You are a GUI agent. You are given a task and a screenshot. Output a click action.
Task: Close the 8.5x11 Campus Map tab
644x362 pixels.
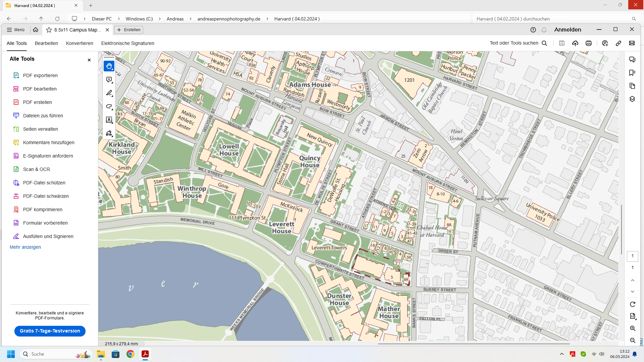pos(107,30)
